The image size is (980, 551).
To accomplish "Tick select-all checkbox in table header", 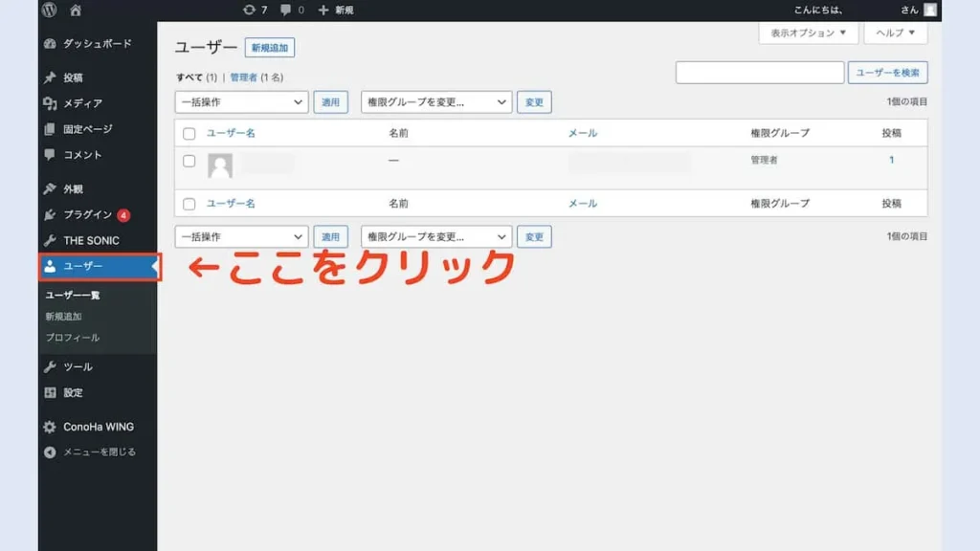I will coord(189,133).
